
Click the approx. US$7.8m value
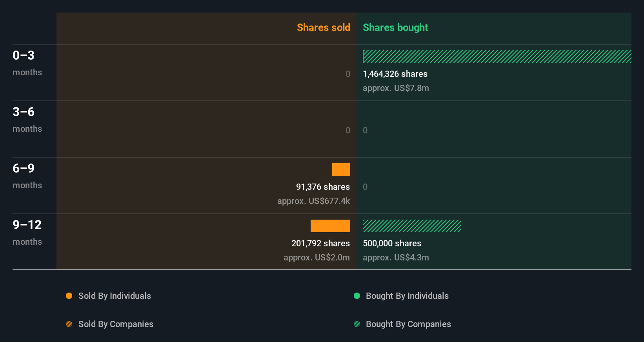tap(396, 88)
